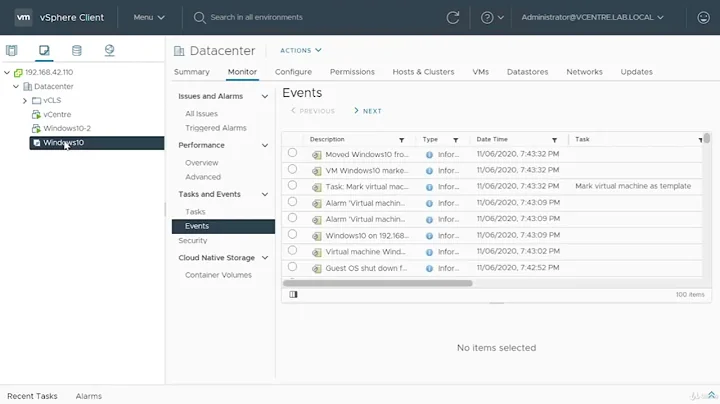Image resolution: width=720 pixels, height=404 pixels.
Task: Open Container Volumes under Cloud Native Storage
Action: pos(218,275)
